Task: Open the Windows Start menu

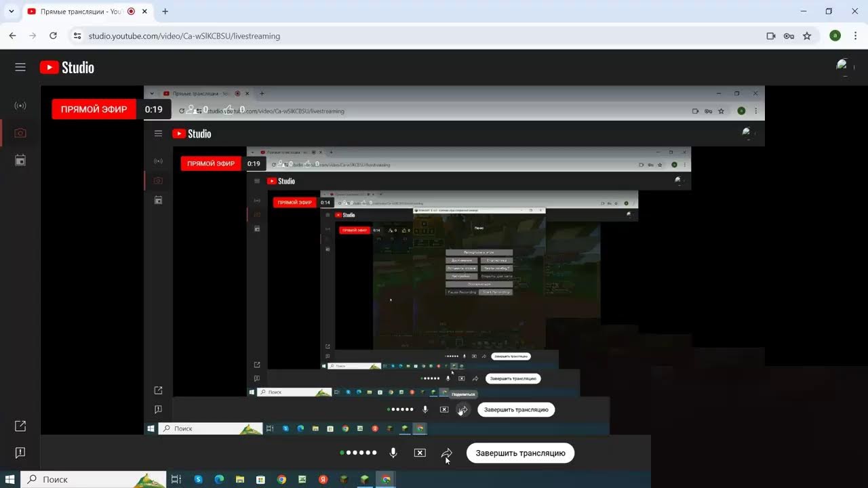Action: [x=10, y=479]
